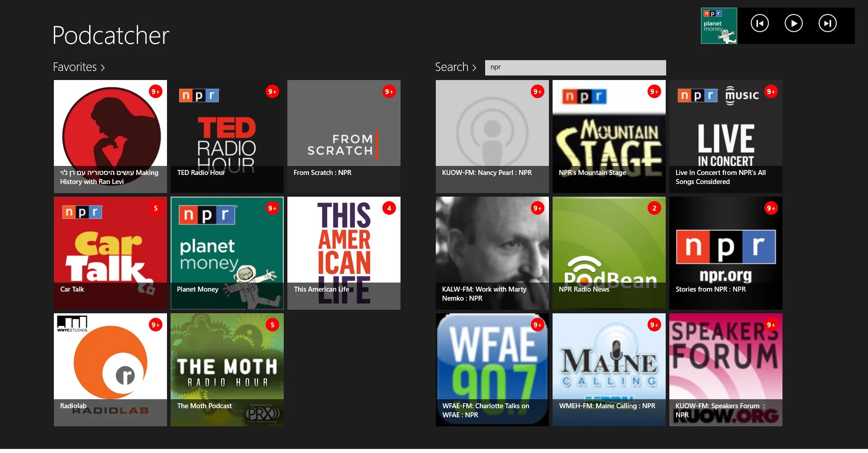
Task: Click the 9+ badge on WFAE tile
Action: pos(538,325)
